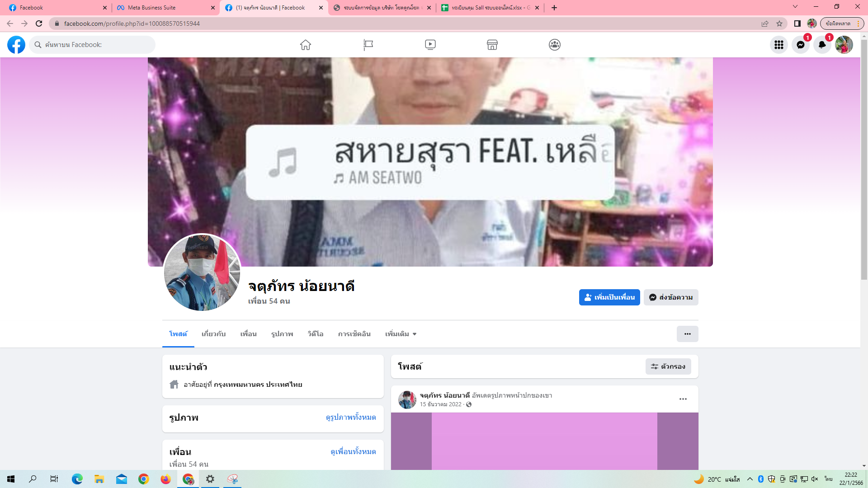868x488 pixels.
Task: Open the post's three-dots menu
Action: coord(683,399)
